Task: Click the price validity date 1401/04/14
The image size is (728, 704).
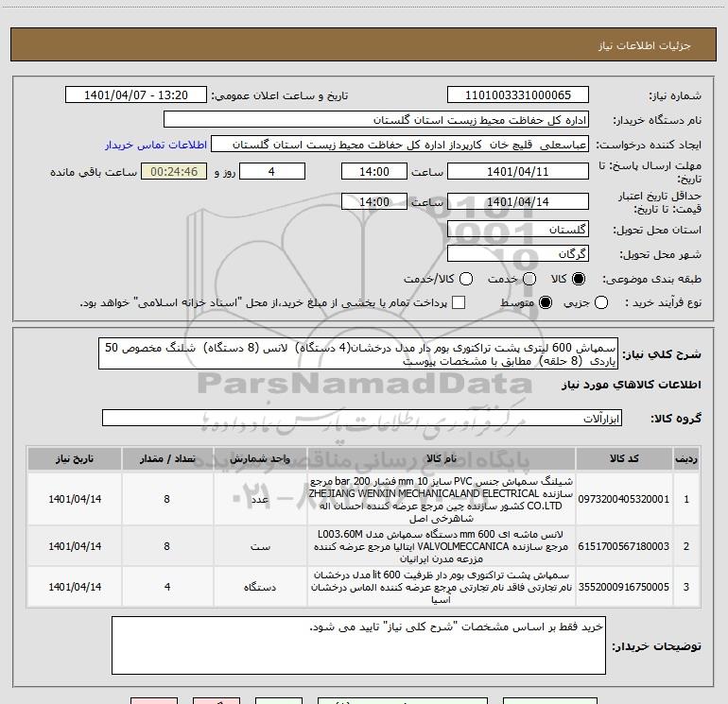Action: [518, 202]
